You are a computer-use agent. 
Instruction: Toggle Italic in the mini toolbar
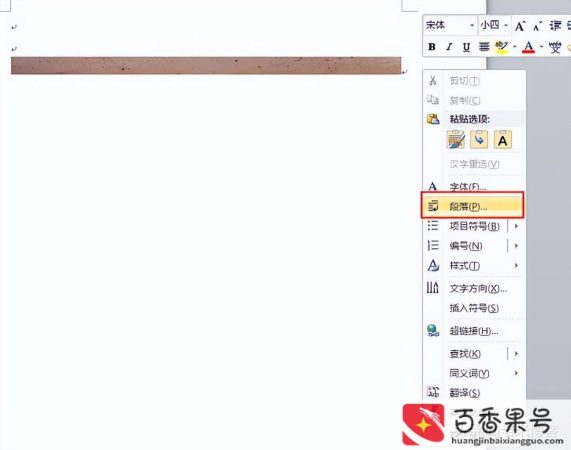pos(449,47)
